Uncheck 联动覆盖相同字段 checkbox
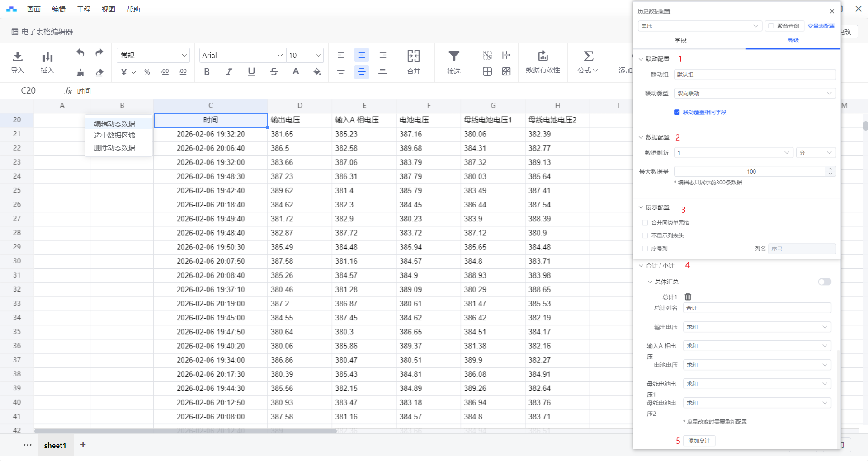Viewport: 868px width, 461px height. pos(677,113)
